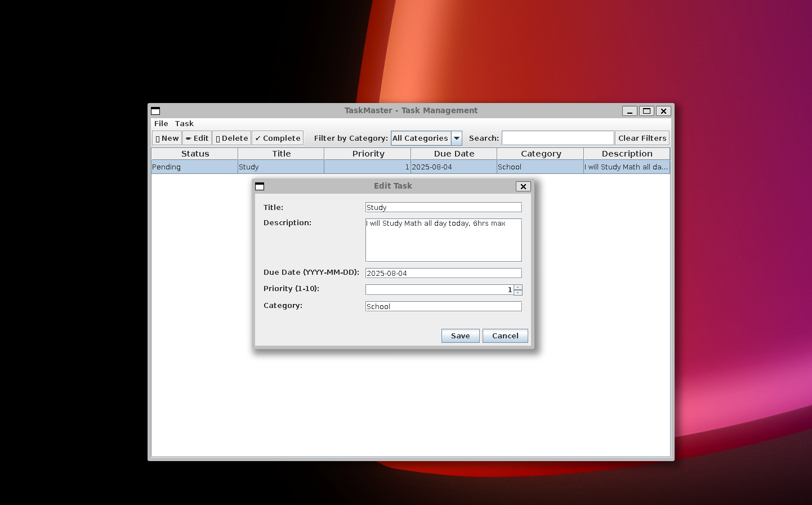
Task: Click the Edit Task dialog window icon
Action: (x=260, y=186)
